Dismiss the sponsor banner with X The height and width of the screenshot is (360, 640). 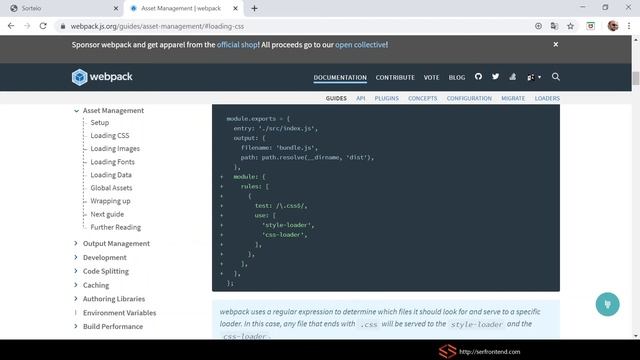tap(556, 44)
